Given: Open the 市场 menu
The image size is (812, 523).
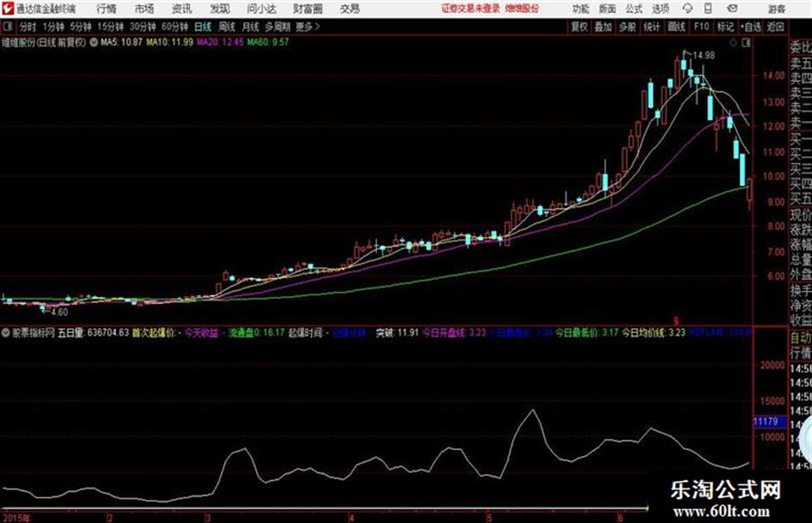Looking at the screenshot, I should [x=144, y=9].
